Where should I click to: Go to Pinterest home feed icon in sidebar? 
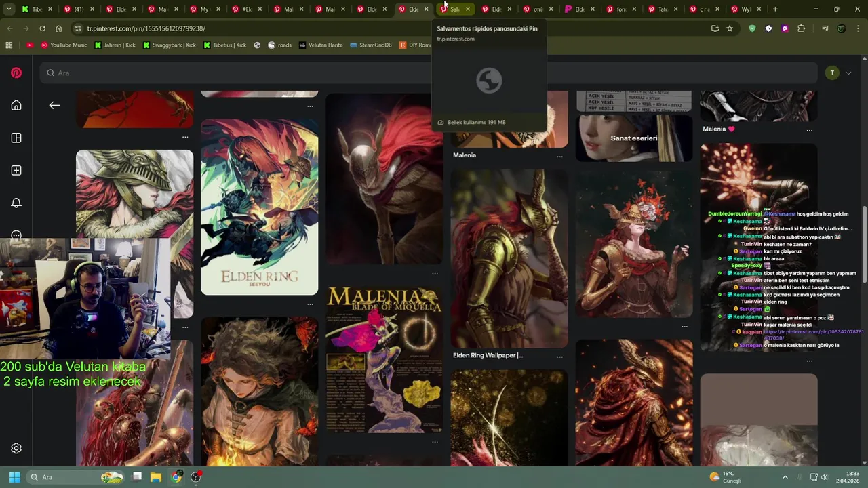16,105
